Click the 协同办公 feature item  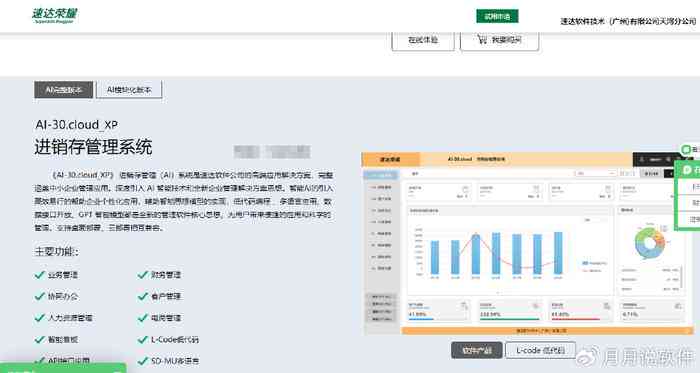point(57,296)
